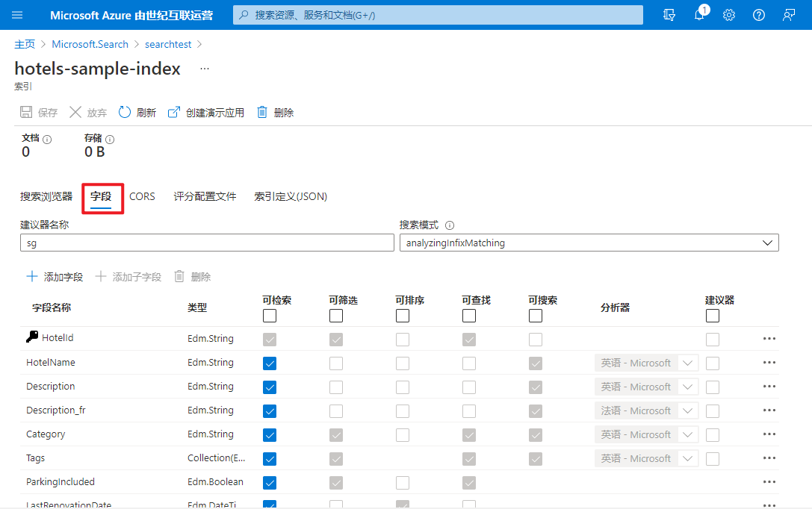The width and height of the screenshot is (812, 509).
Task: Open portal settings gear
Action: click(x=728, y=15)
